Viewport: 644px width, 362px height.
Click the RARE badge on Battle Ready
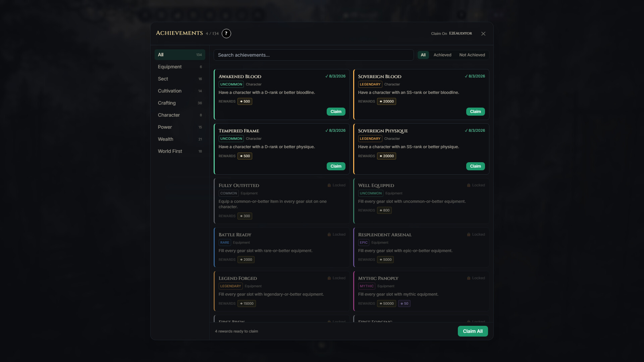[x=225, y=243]
